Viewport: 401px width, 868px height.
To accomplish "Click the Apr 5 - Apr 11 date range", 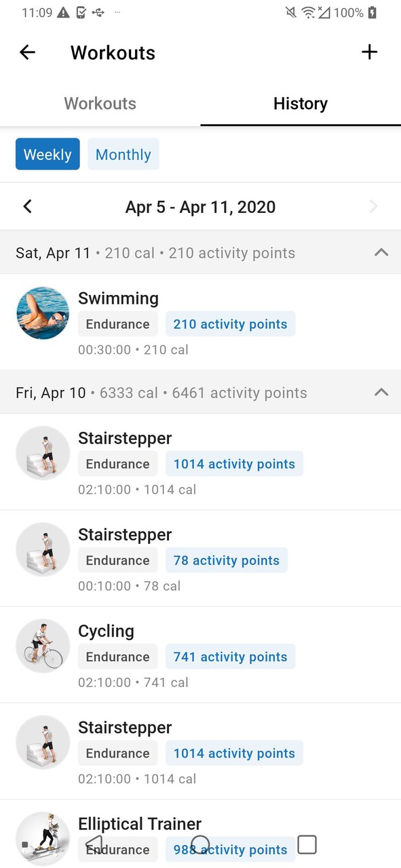I will tap(200, 206).
